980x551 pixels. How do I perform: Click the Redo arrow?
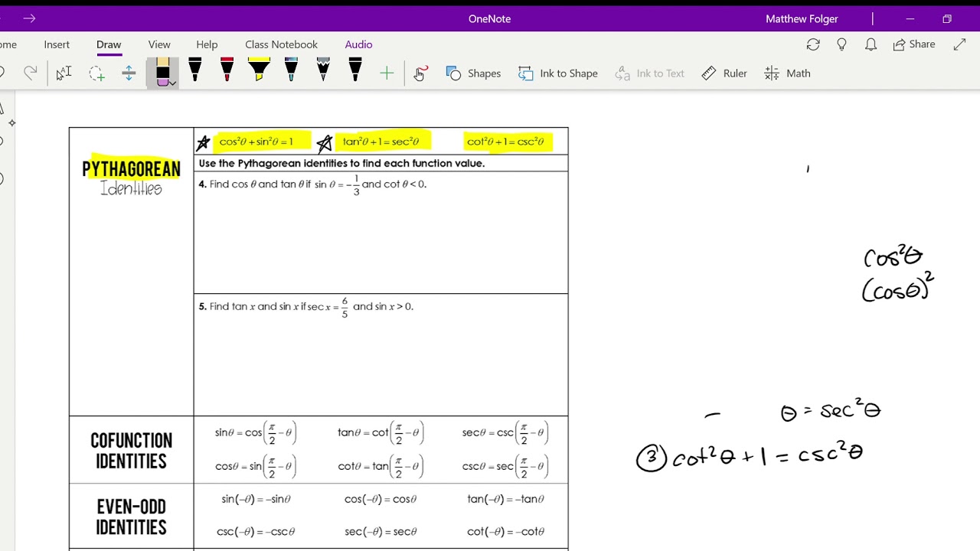point(31,73)
